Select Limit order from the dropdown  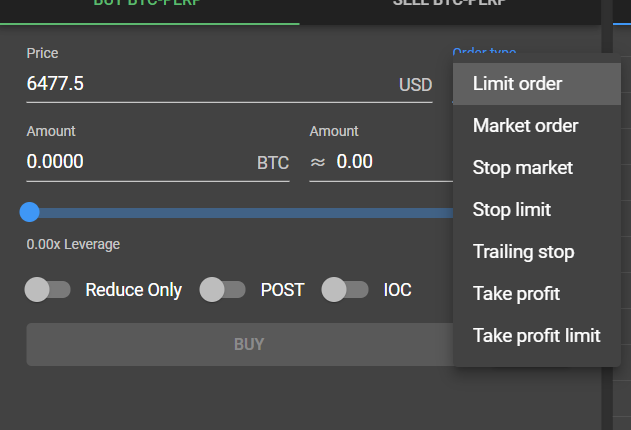click(517, 84)
